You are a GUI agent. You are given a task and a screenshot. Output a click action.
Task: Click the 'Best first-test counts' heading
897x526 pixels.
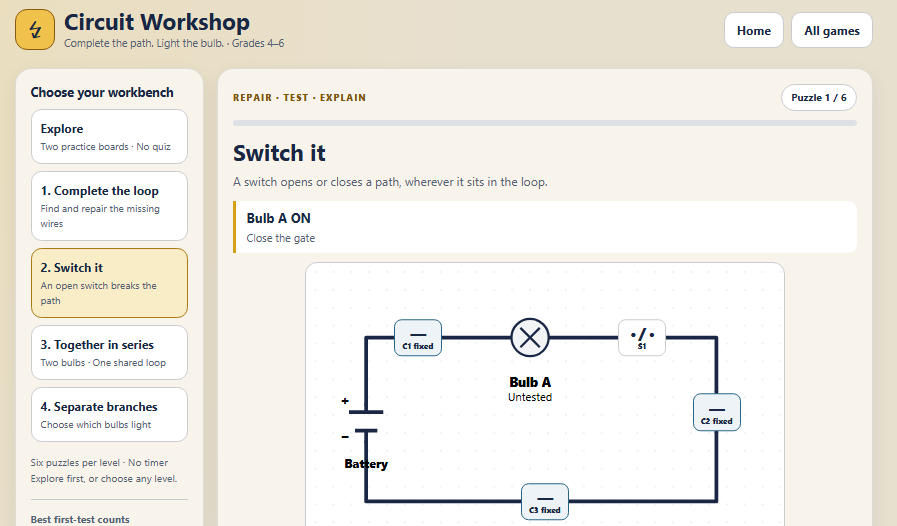80,519
